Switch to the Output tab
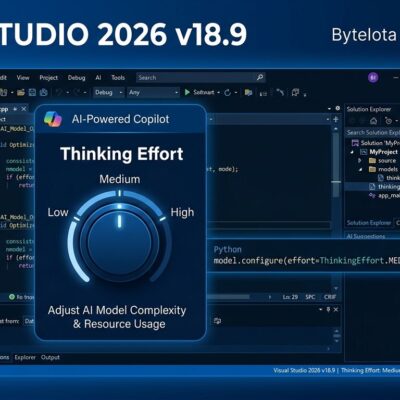Viewport: 400px width, 400px height. pos(50,357)
